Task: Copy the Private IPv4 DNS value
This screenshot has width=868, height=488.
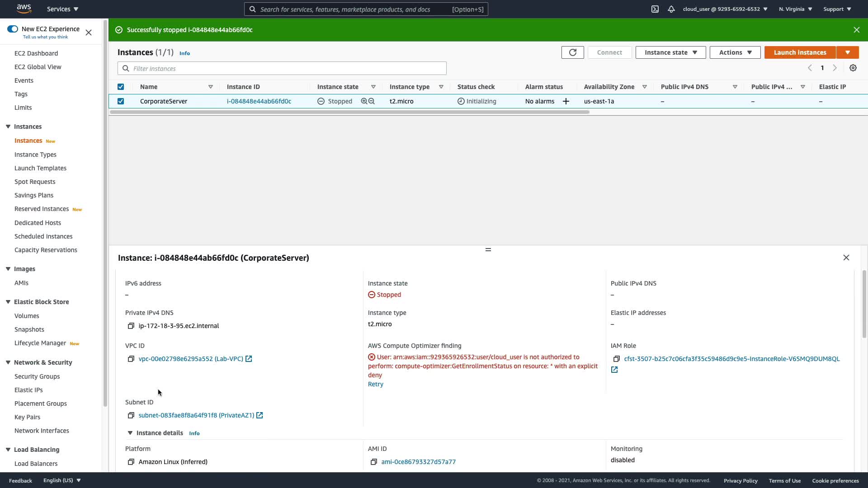Action: click(x=131, y=326)
